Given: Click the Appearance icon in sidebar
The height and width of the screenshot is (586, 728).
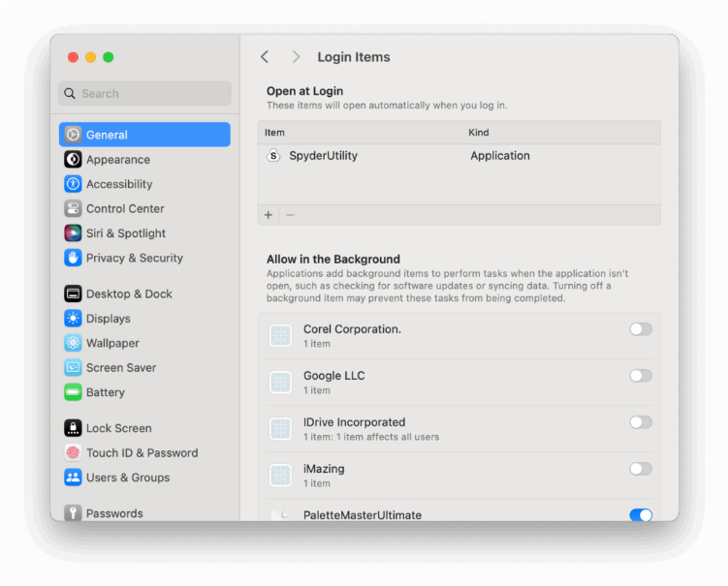Looking at the screenshot, I should coord(73,159).
